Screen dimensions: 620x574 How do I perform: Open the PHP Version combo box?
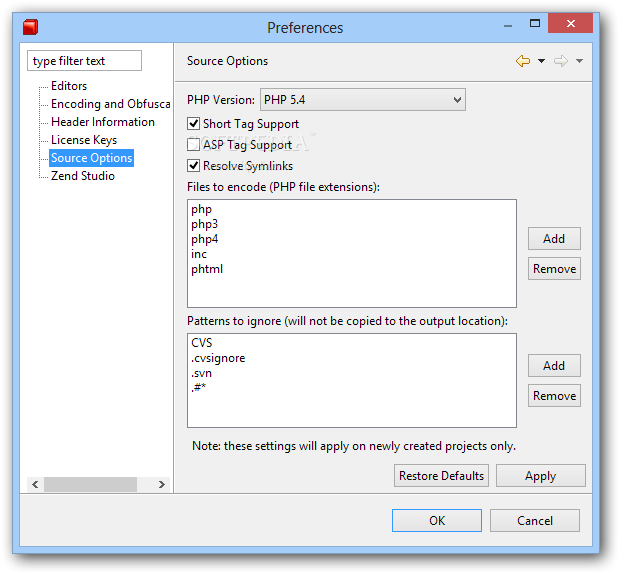363,100
